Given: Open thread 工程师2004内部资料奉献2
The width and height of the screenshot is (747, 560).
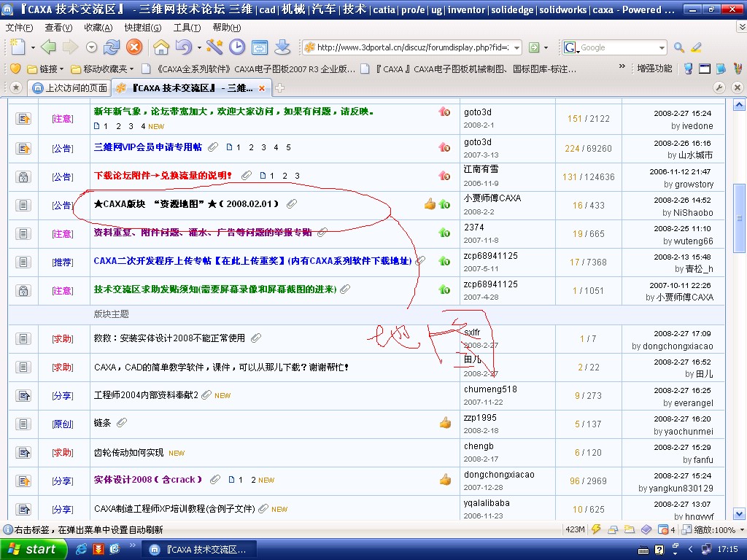Looking at the screenshot, I should [146, 395].
